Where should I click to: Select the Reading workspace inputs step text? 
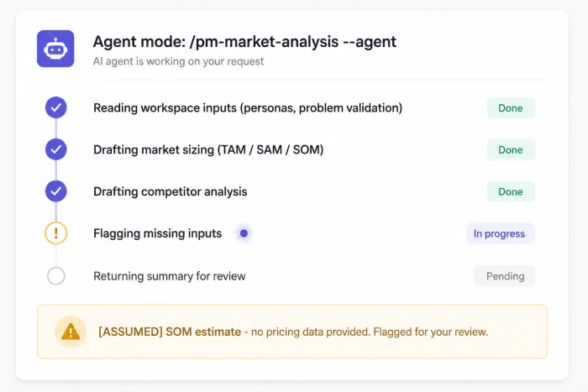248,108
